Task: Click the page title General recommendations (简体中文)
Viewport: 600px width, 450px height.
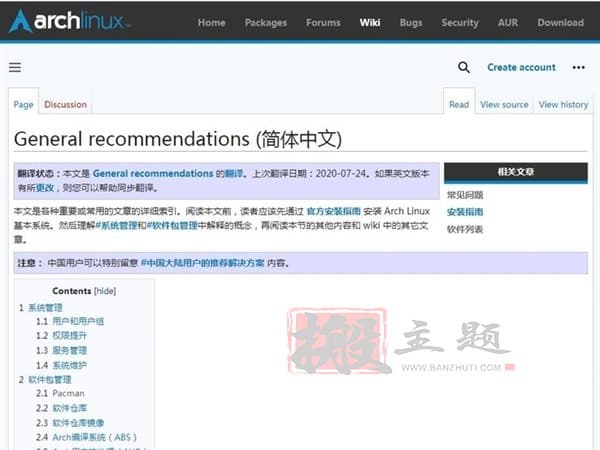Action: click(178, 139)
